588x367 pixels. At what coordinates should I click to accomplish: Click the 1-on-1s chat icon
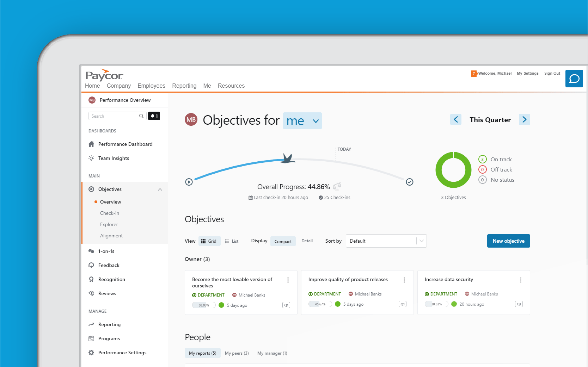[91, 251]
